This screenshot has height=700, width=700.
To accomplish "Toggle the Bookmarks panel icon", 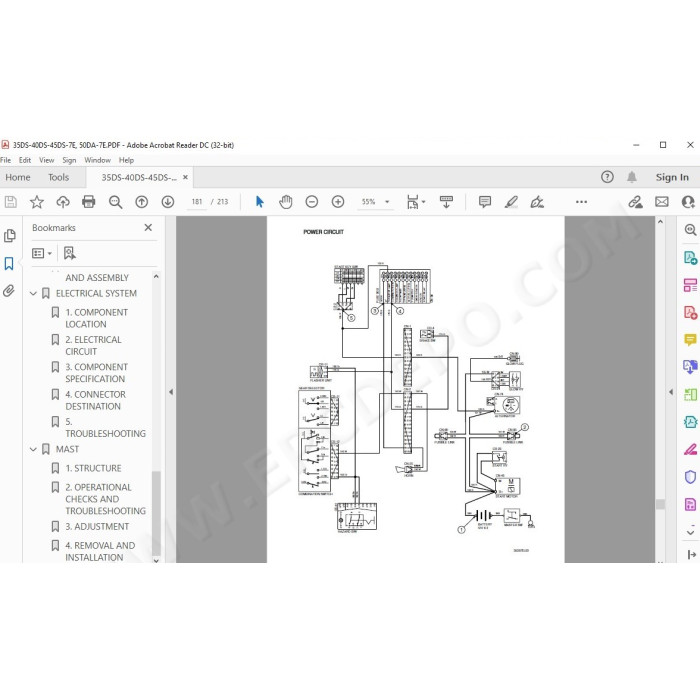I will (x=9, y=263).
